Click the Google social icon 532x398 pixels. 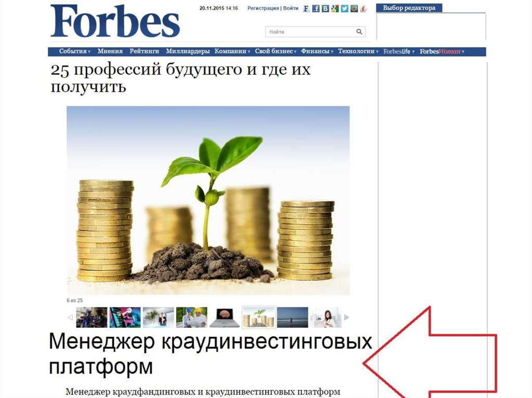pyautogui.click(x=335, y=8)
